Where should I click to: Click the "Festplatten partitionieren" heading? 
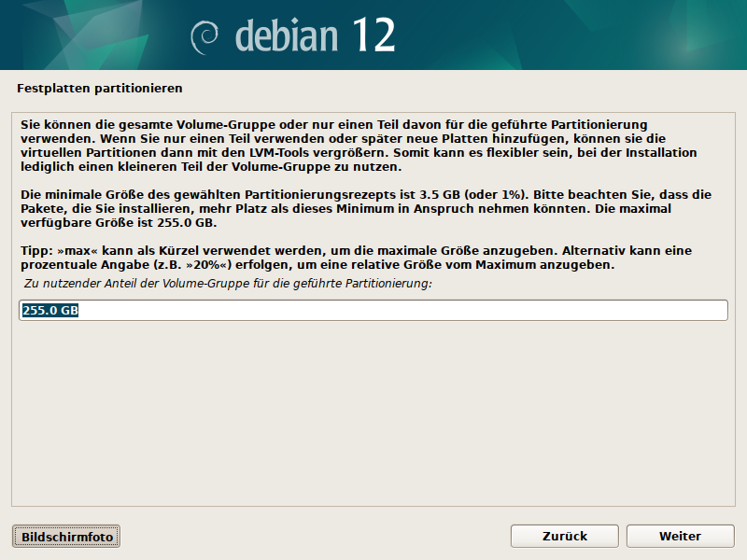point(99,88)
